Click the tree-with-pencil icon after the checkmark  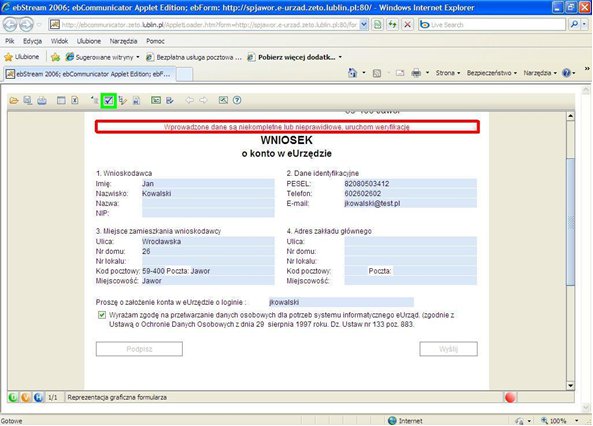[x=123, y=100]
